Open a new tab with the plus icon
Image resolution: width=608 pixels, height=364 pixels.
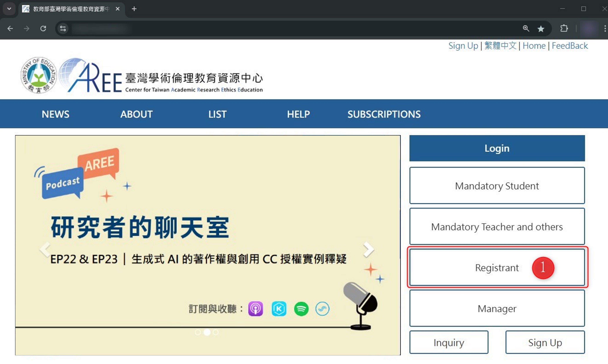(x=134, y=9)
